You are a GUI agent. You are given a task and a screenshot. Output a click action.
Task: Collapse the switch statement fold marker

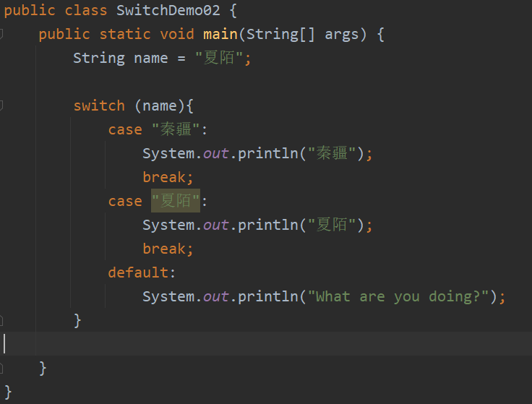(x=1, y=106)
